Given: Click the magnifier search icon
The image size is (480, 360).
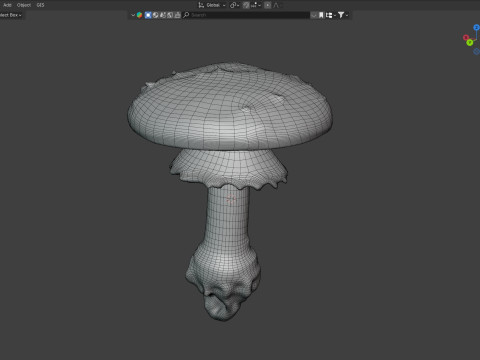Looking at the screenshot, I should click(x=186, y=15).
